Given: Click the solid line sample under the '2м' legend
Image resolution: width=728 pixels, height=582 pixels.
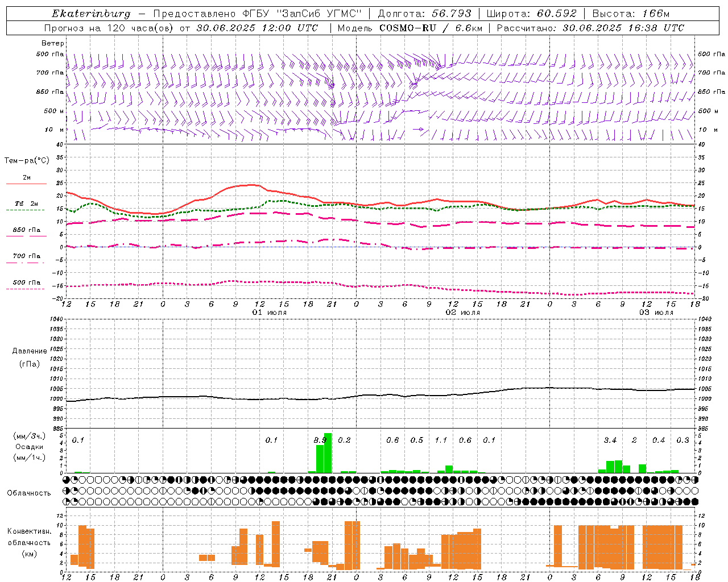Looking at the screenshot, I should (26, 184).
